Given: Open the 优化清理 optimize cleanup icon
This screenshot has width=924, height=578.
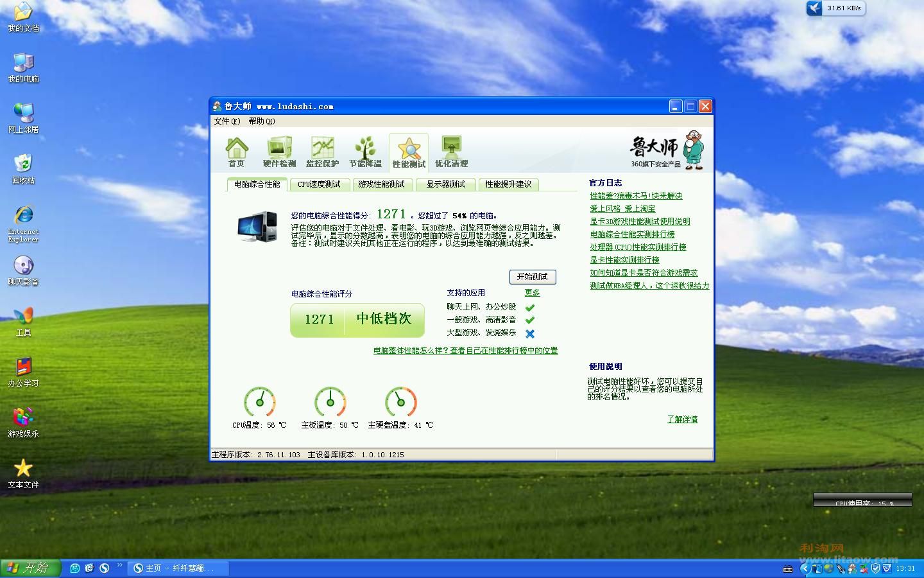Looking at the screenshot, I should [x=451, y=152].
